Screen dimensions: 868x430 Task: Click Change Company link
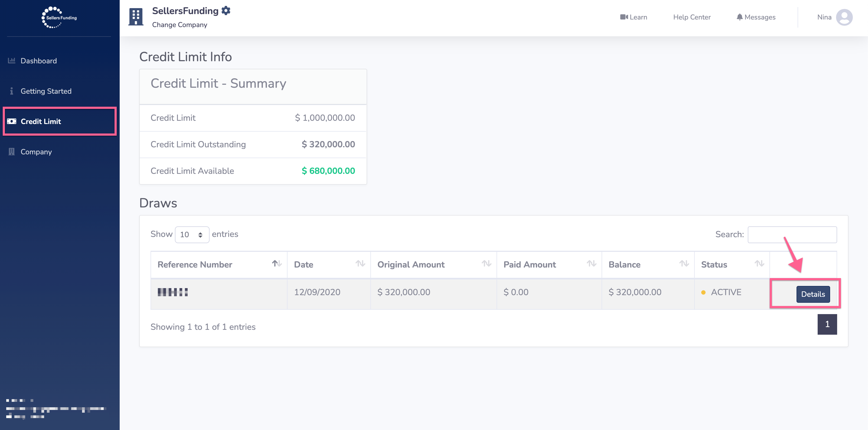(x=180, y=25)
